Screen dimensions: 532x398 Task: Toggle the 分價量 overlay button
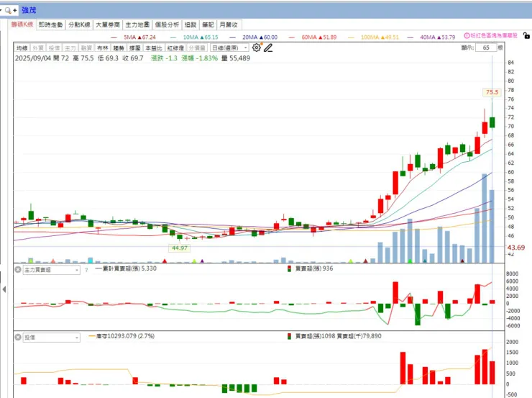click(x=197, y=48)
